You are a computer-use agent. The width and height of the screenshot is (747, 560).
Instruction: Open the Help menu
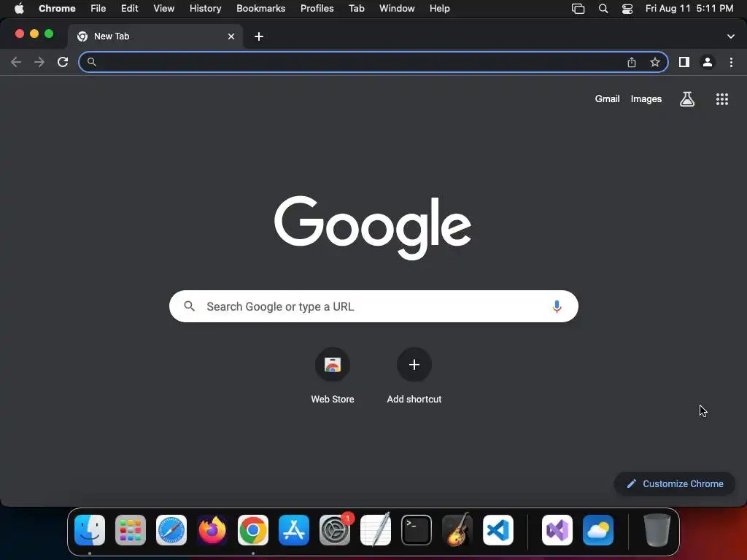[439, 9]
